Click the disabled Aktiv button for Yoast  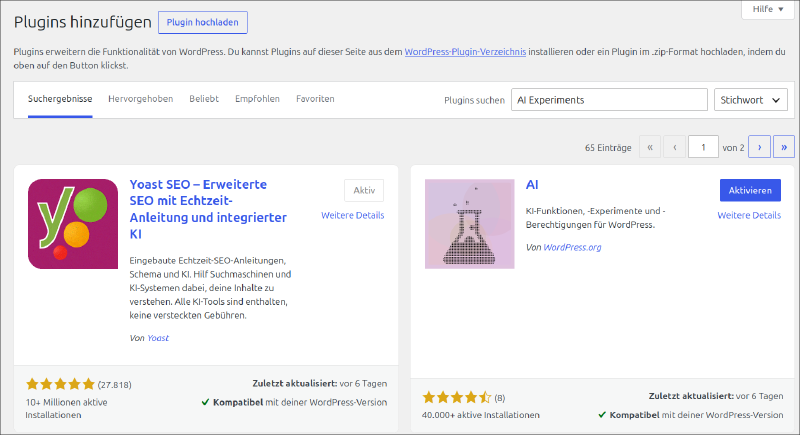364,190
